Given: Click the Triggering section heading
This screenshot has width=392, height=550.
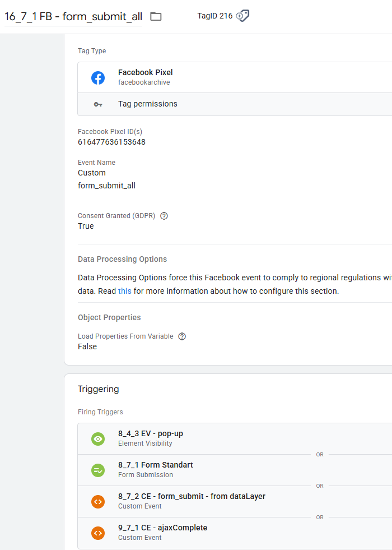Looking at the screenshot, I should point(99,389).
